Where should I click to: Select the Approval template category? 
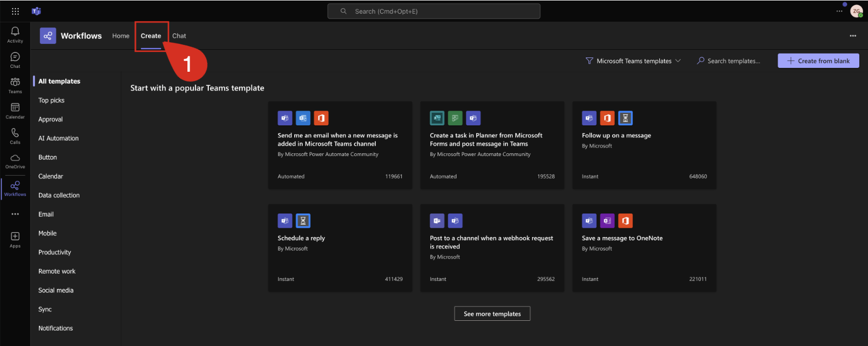(x=50, y=119)
